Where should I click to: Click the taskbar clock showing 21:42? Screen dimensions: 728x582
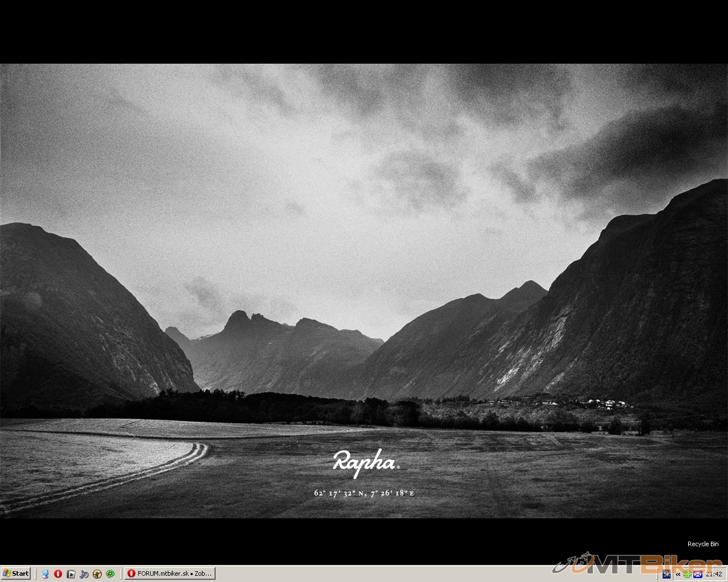[x=714, y=574]
